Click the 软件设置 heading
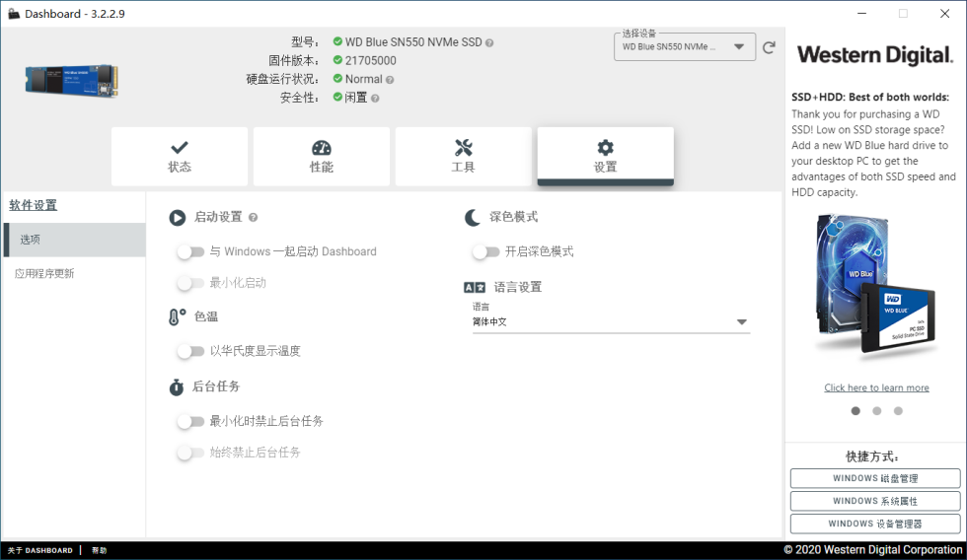Screen dimensions: 967x560 pyautogui.click(x=34, y=205)
